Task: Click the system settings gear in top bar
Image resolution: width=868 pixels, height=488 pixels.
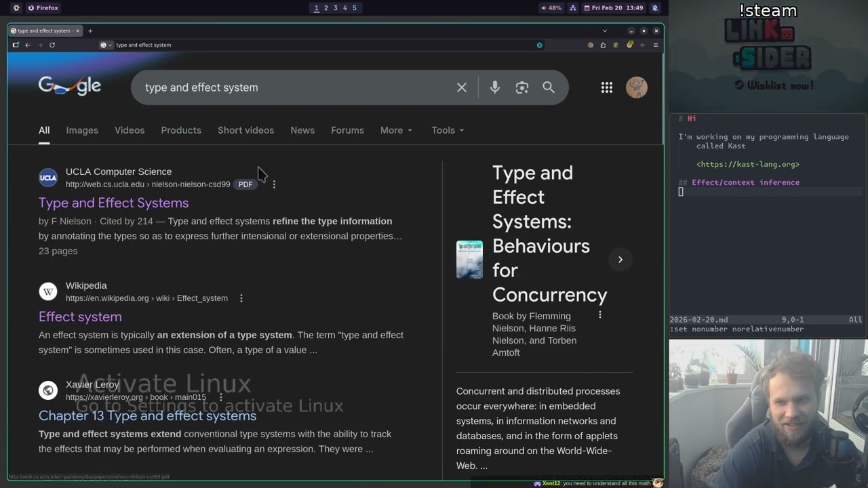Action: [x=16, y=8]
